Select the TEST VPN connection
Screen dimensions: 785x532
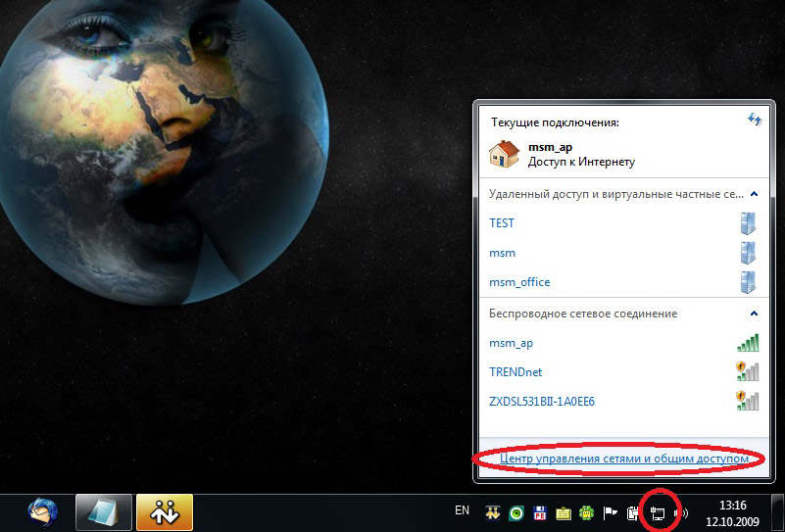pyautogui.click(x=624, y=223)
